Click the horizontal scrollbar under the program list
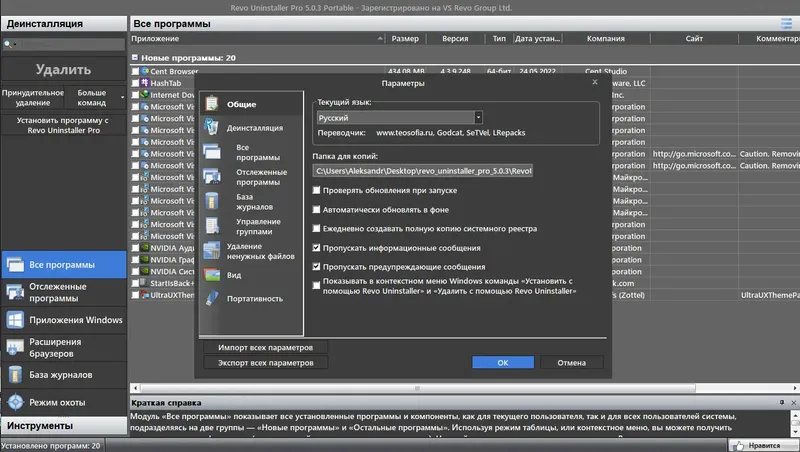Viewport: 800px width, 452px height. tap(417, 388)
